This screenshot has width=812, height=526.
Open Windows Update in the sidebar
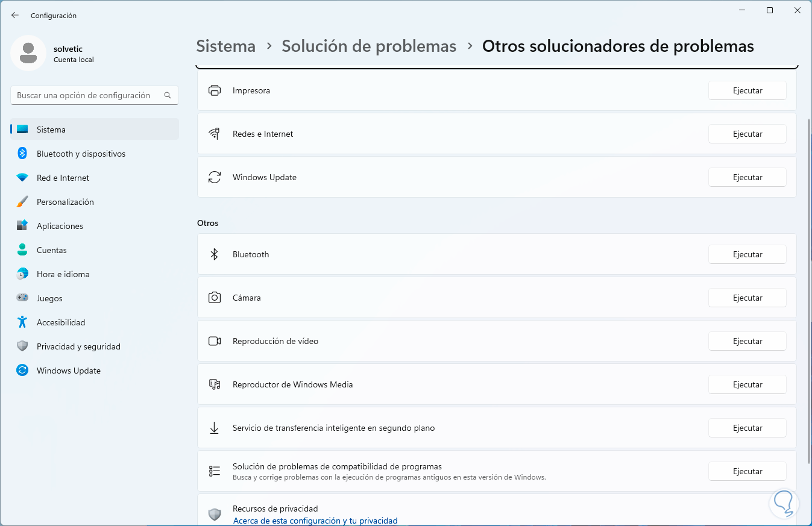(95, 371)
